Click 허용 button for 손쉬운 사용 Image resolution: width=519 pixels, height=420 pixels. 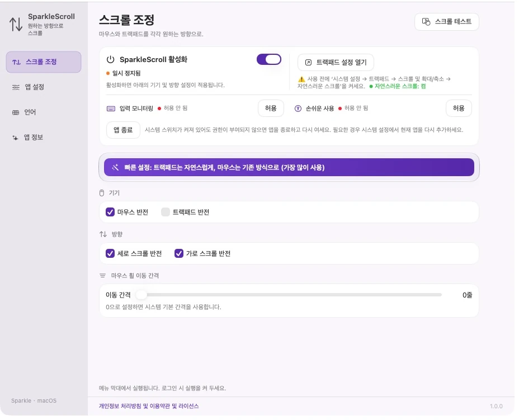(x=459, y=108)
